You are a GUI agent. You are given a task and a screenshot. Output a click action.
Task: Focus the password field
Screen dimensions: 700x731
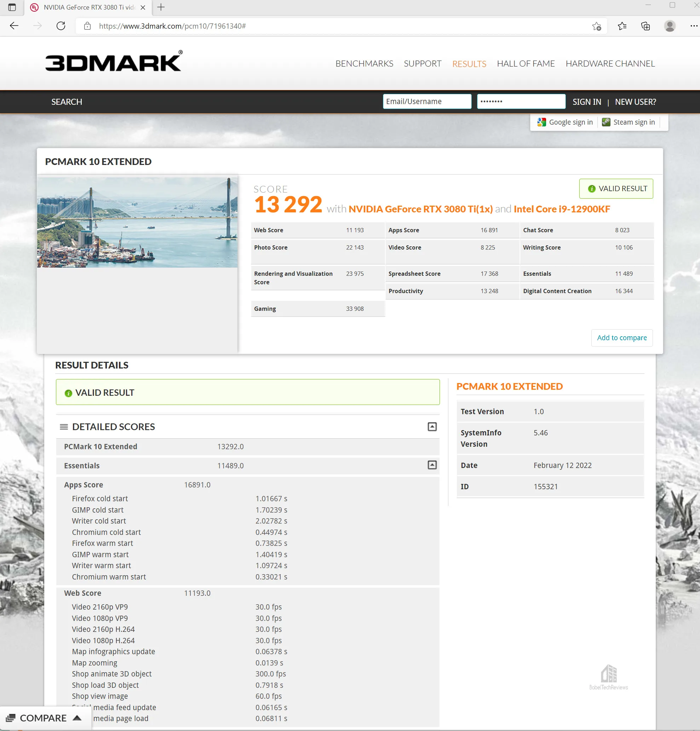click(x=521, y=102)
